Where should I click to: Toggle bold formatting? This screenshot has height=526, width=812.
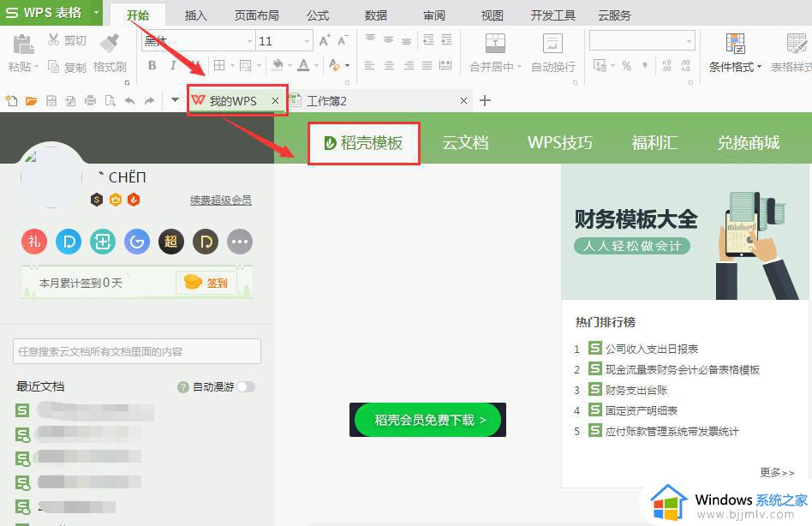(x=152, y=65)
